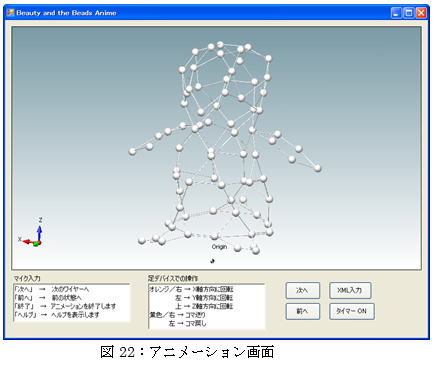Screen dimensions: 436x367
Task: Select the 「ヘルプ」 line in the mic input list
Action: pyautogui.click(x=57, y=314)
